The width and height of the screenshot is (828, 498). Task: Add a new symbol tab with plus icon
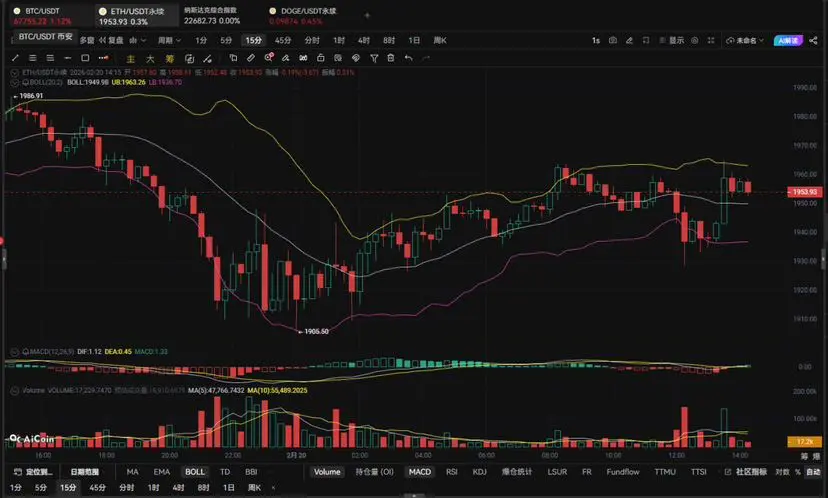coord(367,15)
